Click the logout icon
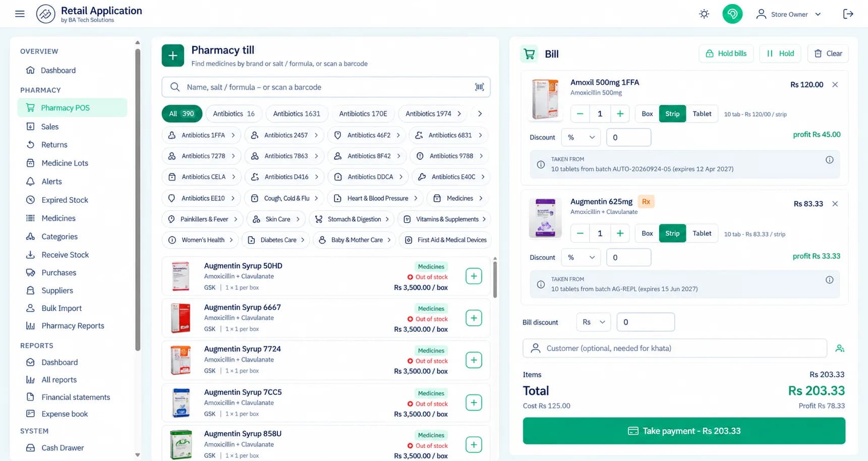The image size is (868, 461). pos(848,14)
